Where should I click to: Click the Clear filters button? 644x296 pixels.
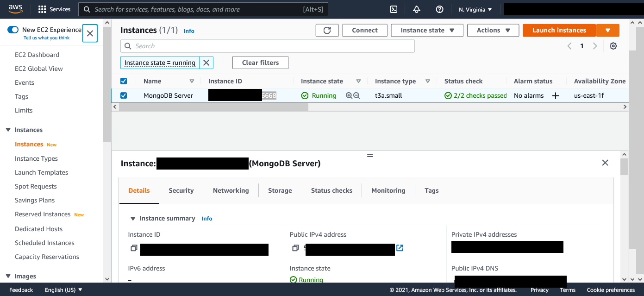pos(260,63)
